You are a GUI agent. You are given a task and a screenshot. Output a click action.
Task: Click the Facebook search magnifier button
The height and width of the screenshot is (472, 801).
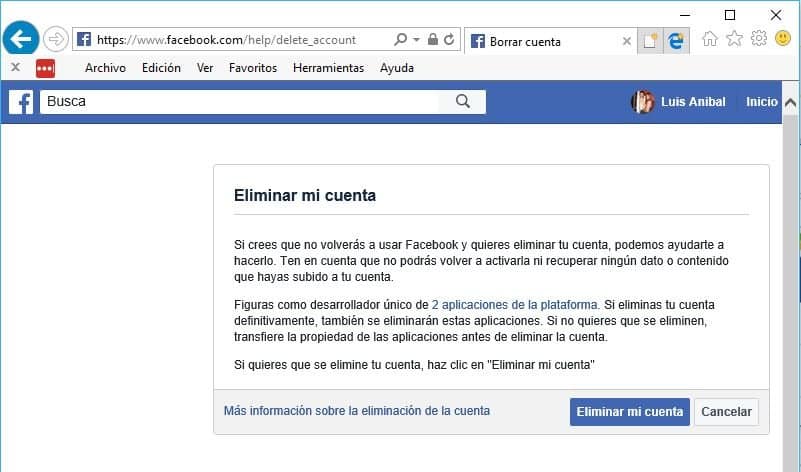[463, 102]
